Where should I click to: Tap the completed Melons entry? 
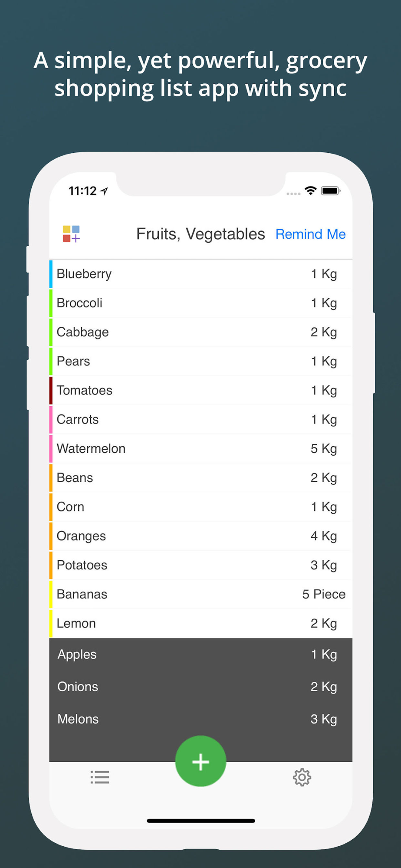[x=200, y=719]
